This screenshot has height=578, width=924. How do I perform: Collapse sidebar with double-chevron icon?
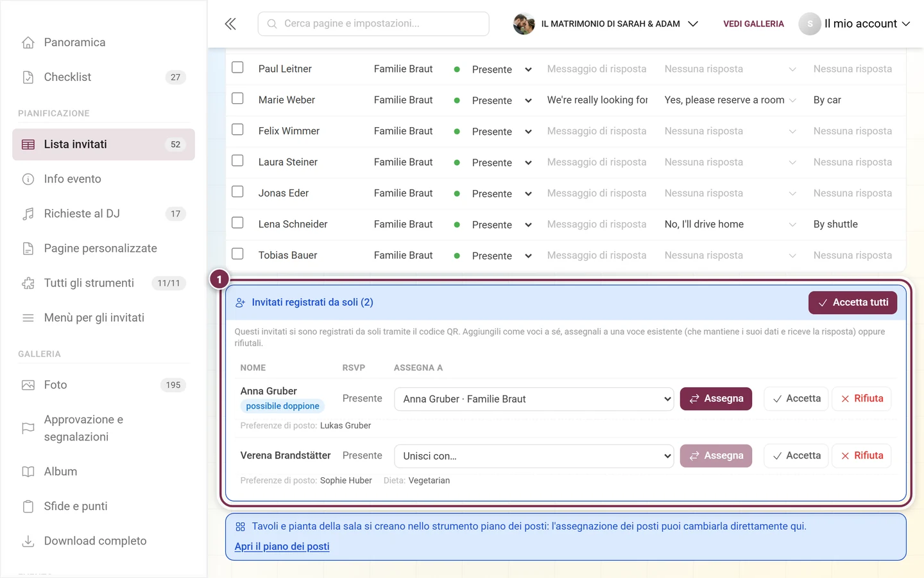(230, 24)
